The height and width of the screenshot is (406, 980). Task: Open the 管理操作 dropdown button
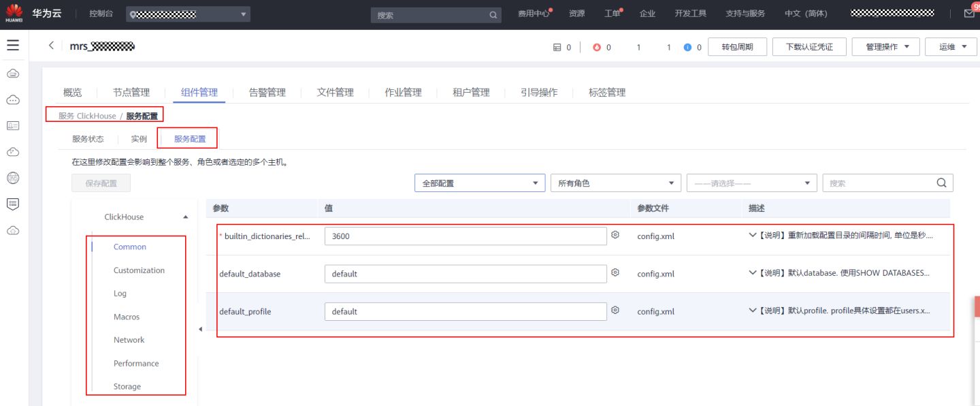(886, 47)
